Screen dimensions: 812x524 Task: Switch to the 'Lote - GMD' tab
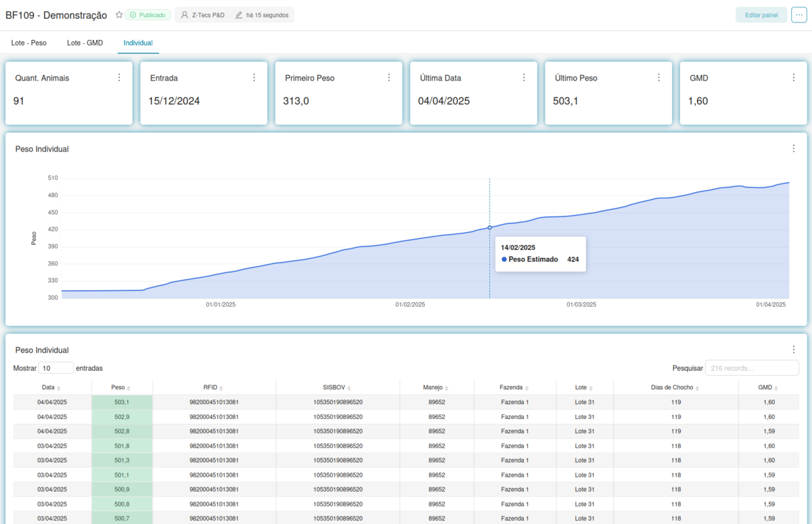tap(85, 42)
